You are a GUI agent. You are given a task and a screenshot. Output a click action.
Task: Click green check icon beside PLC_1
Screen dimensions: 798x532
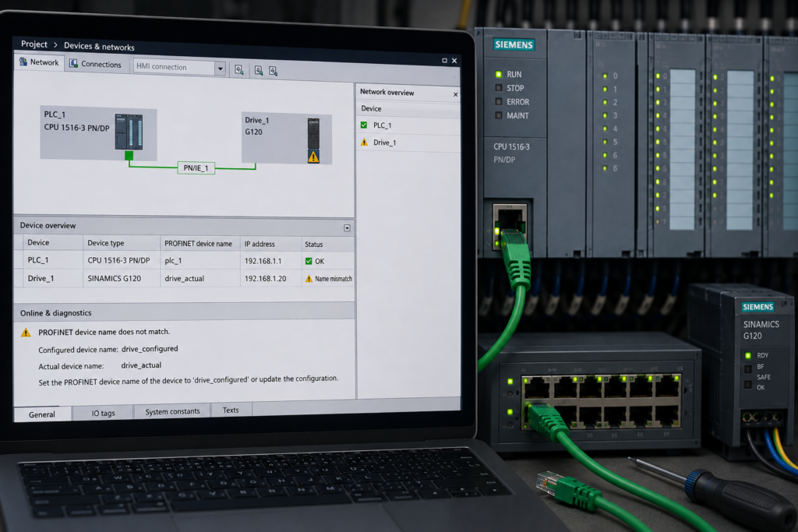pyautogui.click(x=363, y=125)
